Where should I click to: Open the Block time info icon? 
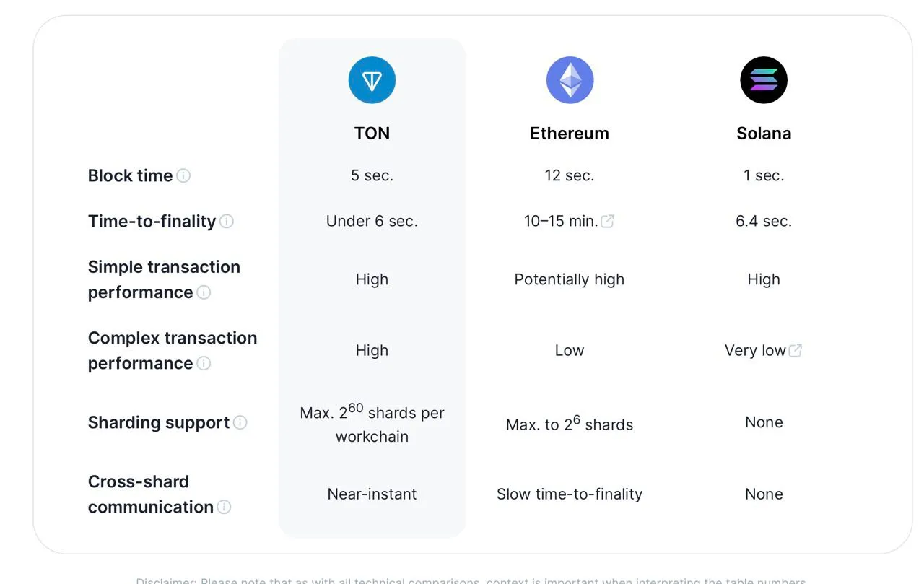(x=183, y=175)
